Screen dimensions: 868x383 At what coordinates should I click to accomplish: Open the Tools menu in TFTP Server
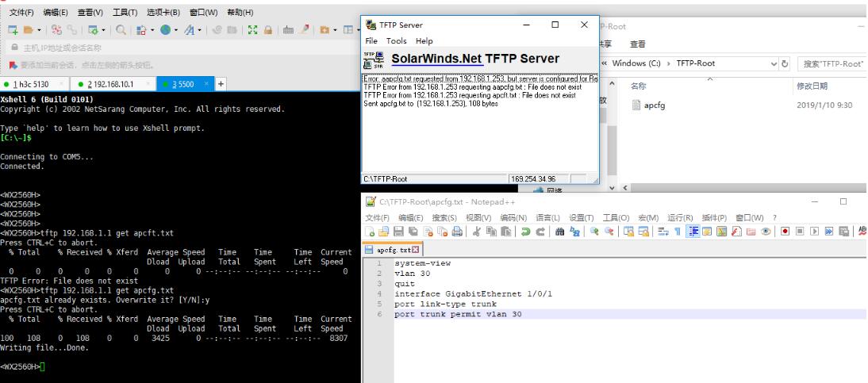tap(396, 40)
